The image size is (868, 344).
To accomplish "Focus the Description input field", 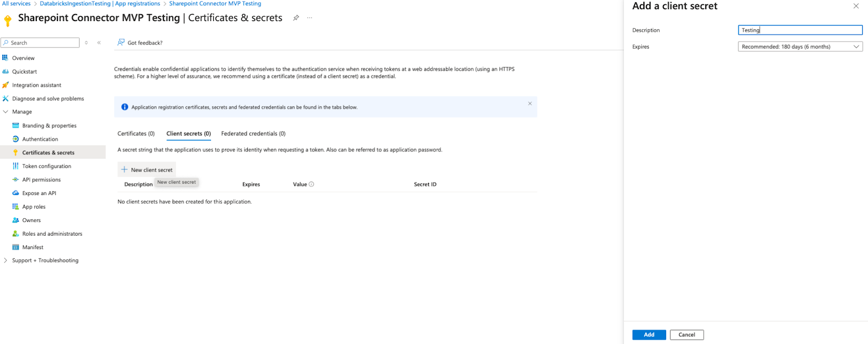I will pyautogui.click(x=800, y=30).
